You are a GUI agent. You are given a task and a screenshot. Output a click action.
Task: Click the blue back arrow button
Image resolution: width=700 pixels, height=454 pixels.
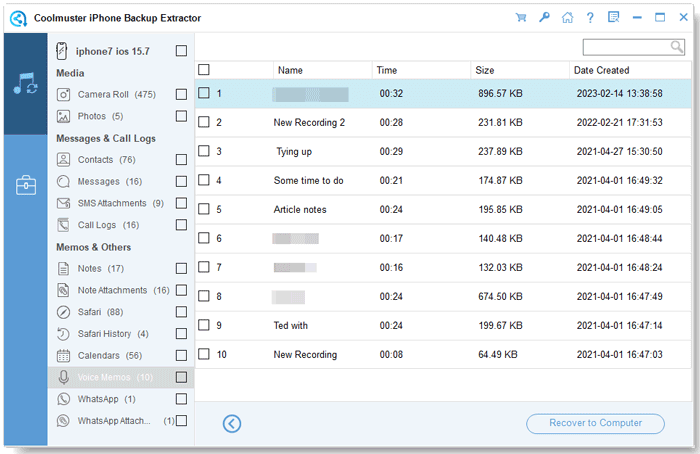click(232, 423)
